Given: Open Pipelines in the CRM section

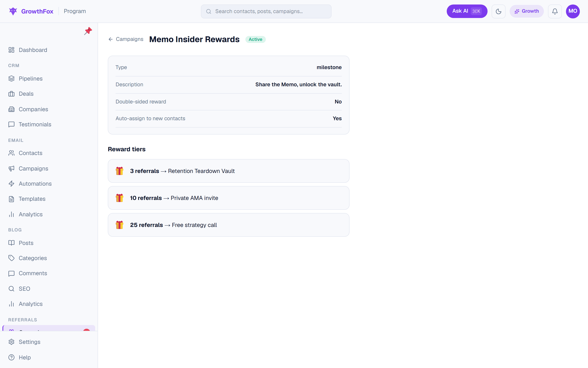Looking at the screenshot, I should pyautogui.click(x=49, y=79).
